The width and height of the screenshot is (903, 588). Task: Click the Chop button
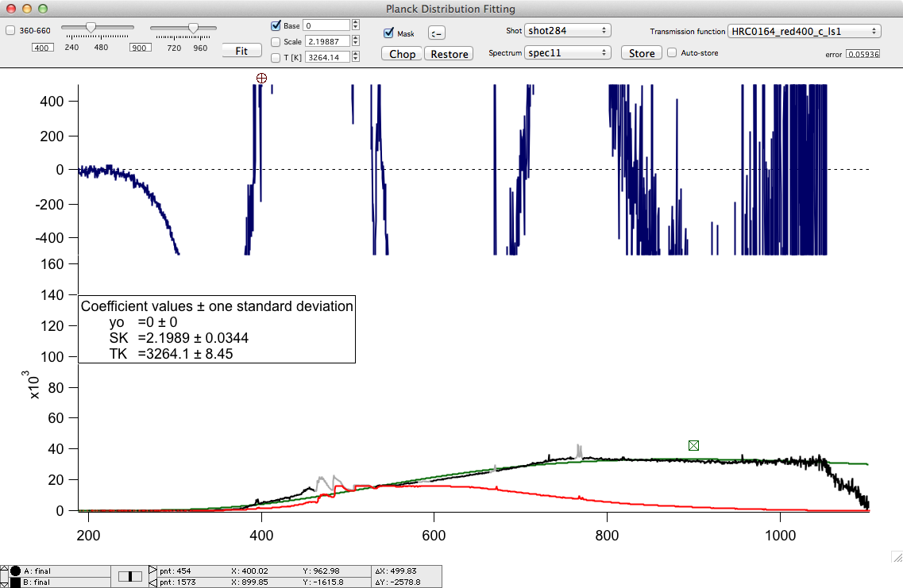(402, 53)
